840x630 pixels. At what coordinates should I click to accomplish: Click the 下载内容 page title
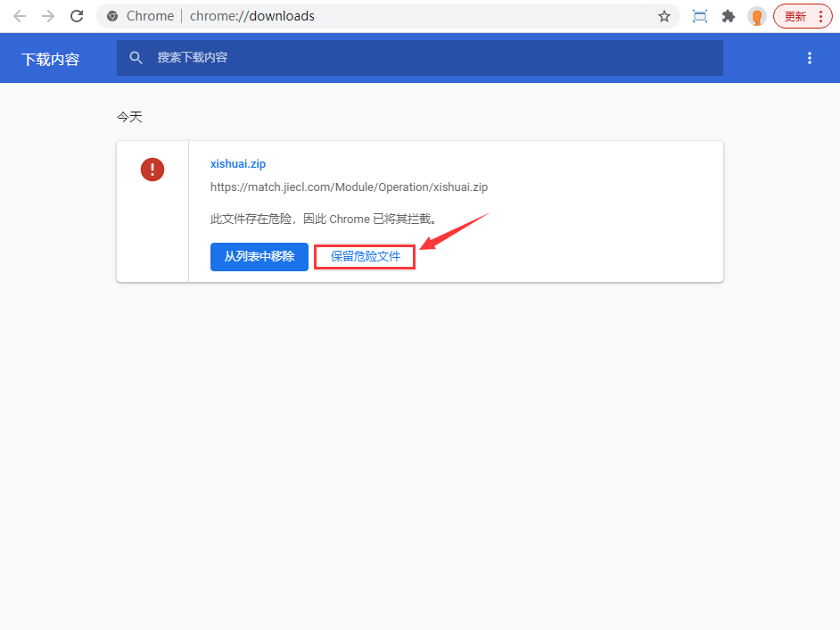50,59
